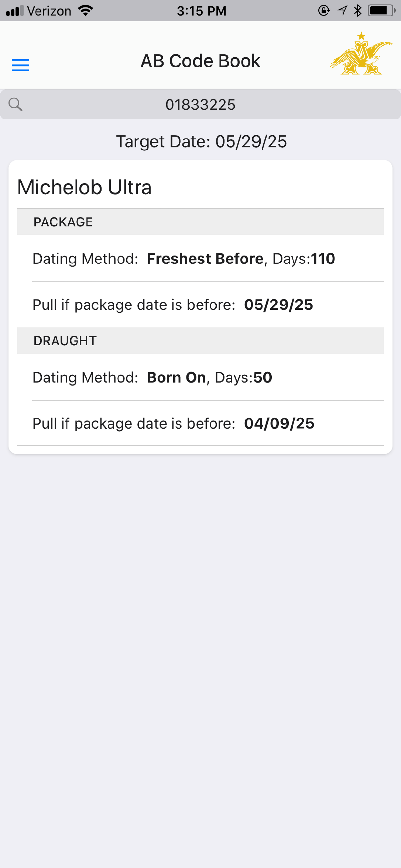Screen dimensions: 401x868
Task: Tap the Wi-Fi status icon
Action: point(86,11)
